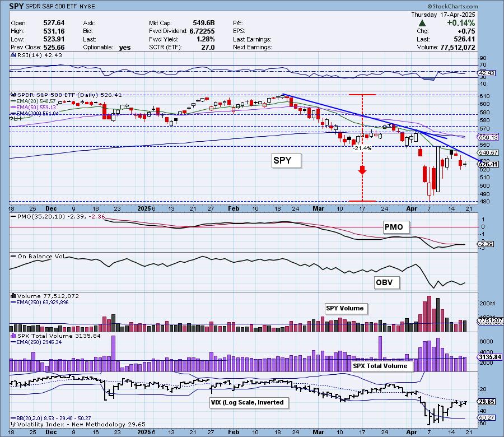Click the EMA(250) 63,929,896 legend text

43,303
